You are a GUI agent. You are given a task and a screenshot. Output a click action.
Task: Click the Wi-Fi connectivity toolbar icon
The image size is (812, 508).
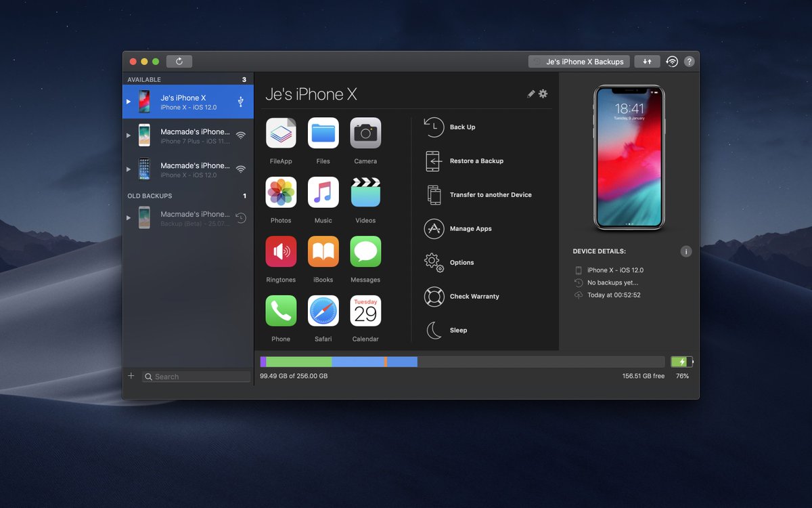tap(672, 62)
